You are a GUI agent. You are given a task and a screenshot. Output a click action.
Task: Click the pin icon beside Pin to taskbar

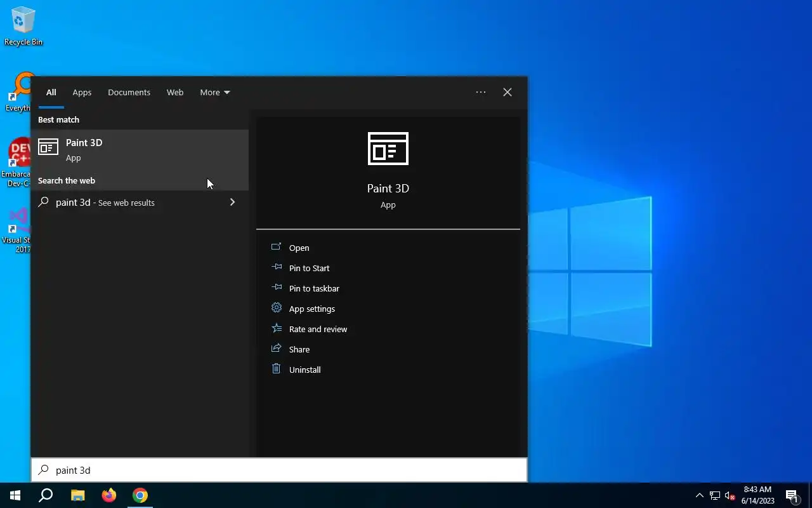276,287
